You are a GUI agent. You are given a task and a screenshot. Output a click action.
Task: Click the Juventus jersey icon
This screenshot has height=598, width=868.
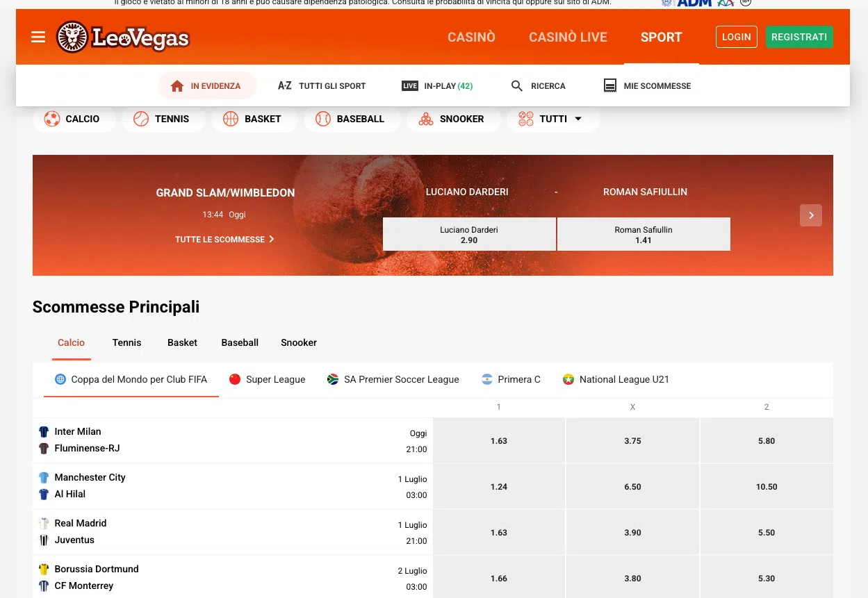44,540
